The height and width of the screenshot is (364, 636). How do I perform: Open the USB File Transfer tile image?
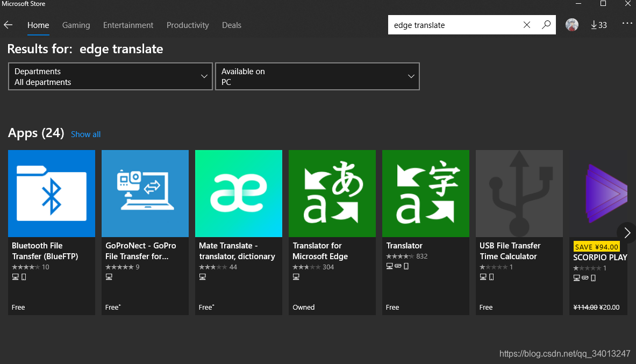tap(519, 194)
